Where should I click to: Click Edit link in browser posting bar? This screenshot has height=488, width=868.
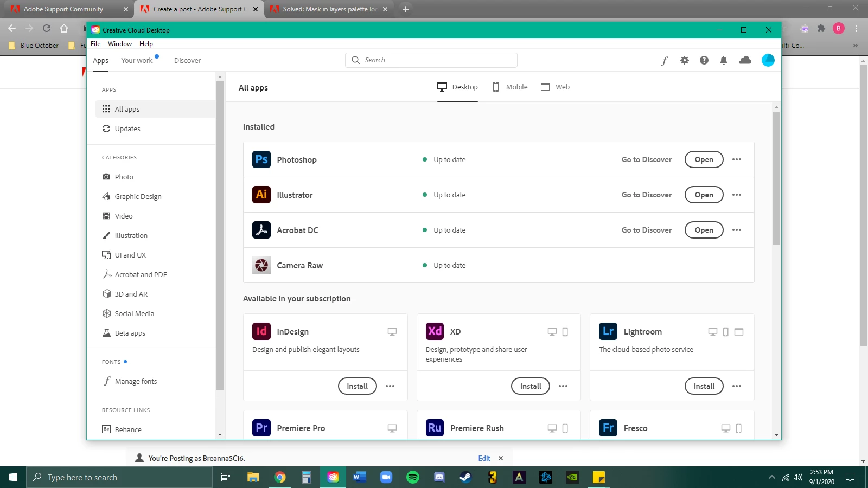(x=484, y=458)
